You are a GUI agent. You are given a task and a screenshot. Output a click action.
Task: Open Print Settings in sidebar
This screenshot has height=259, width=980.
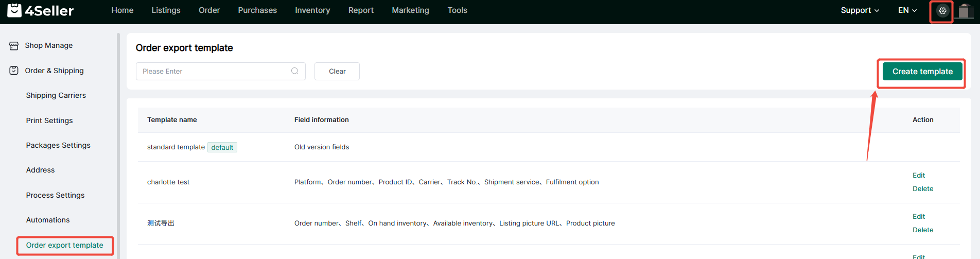click(49, 120)
